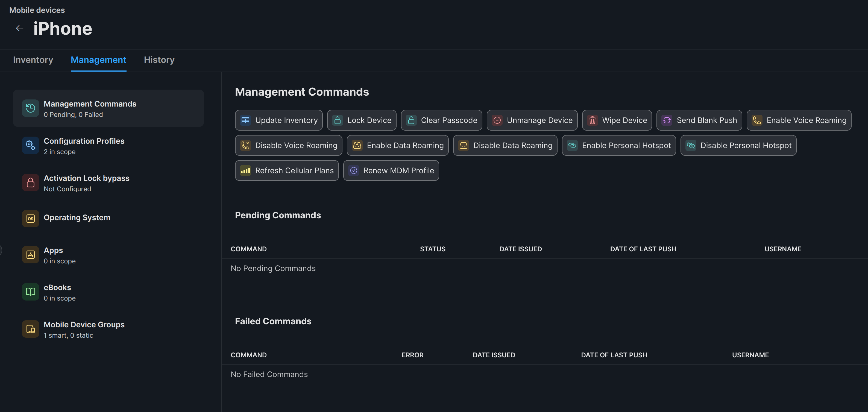868x412 pixels.
Task: Click the Send Blank Push sync icon
Action: point(667,120)
